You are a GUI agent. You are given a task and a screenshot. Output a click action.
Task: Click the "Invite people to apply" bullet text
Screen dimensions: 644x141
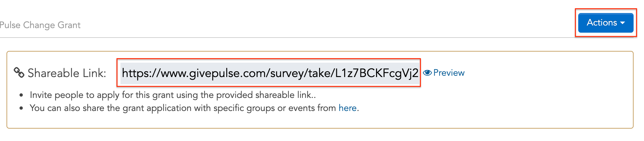coord(173,95)
